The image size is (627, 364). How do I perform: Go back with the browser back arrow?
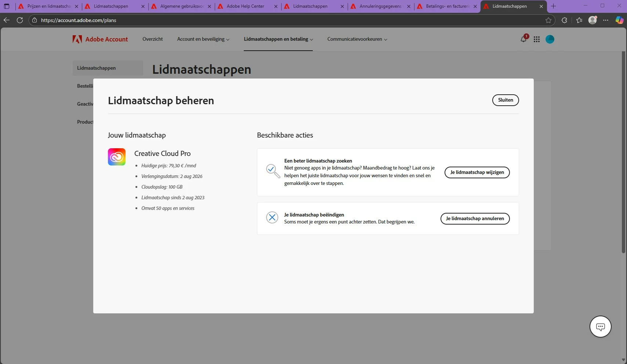pyautogui.click(x=7, y=20)
